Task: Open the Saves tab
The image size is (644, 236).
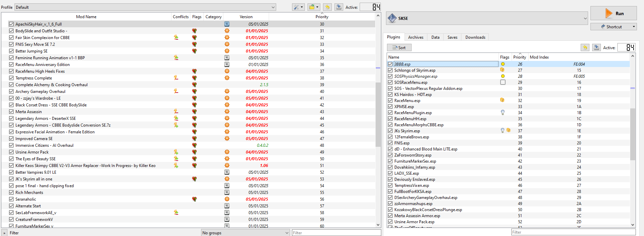Action: pyautogui.click(x=452, y=37)
